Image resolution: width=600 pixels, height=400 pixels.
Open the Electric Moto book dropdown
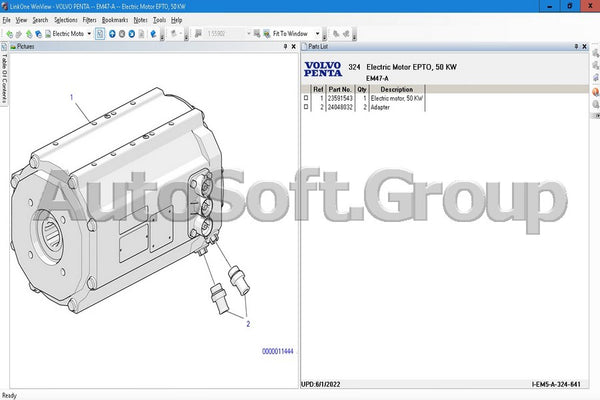pyautogui.click(x=89, y=34)
